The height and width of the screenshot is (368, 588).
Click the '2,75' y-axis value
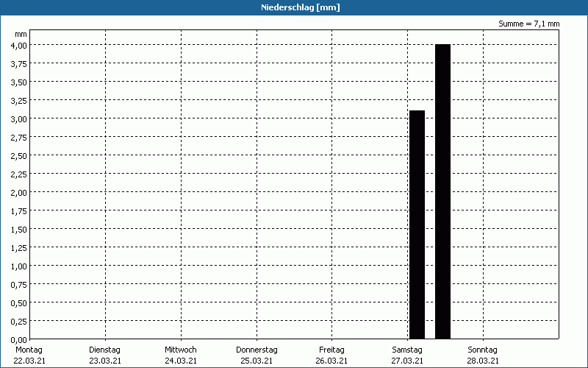[19, 138]
